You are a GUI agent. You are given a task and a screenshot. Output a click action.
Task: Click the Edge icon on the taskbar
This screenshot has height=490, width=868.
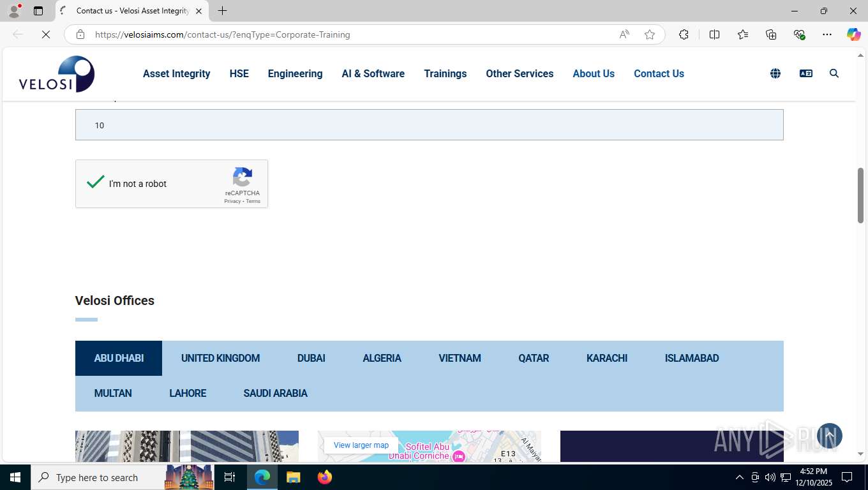tap(262, 477)
